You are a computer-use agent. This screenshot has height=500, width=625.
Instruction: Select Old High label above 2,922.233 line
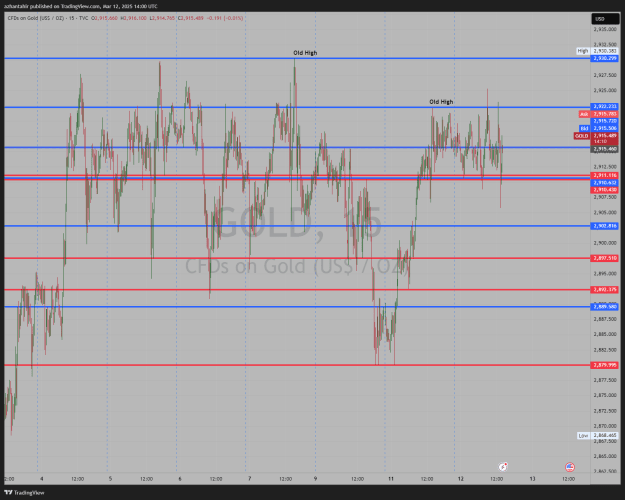pos(441,102)
